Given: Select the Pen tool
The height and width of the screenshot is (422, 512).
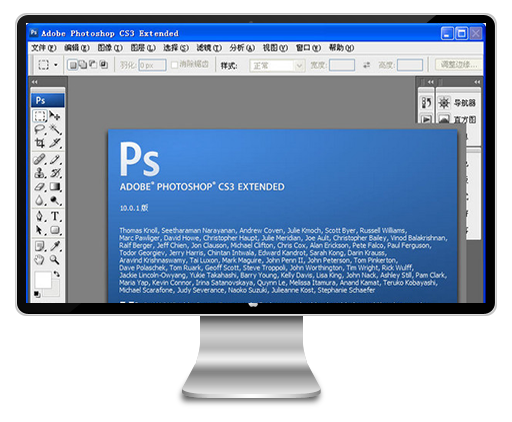Looking at the screenshot, I should (x=40, y=216).
